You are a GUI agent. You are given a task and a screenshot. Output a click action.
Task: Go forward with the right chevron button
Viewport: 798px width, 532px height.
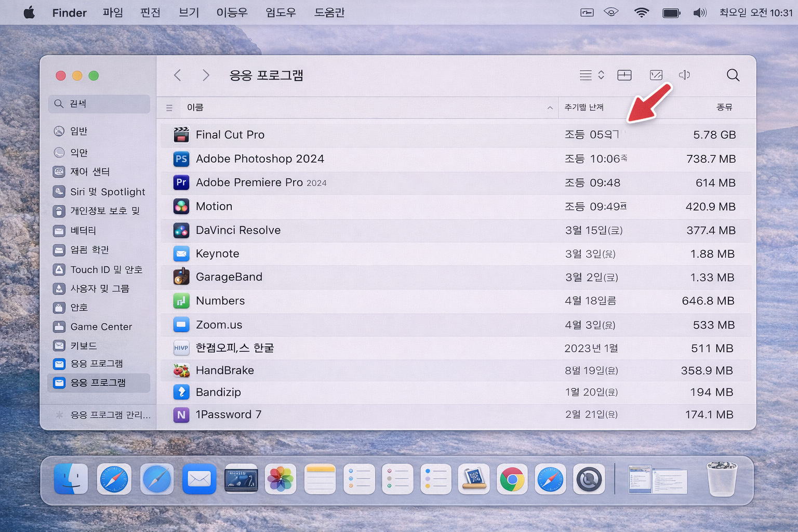coord(206,75)
